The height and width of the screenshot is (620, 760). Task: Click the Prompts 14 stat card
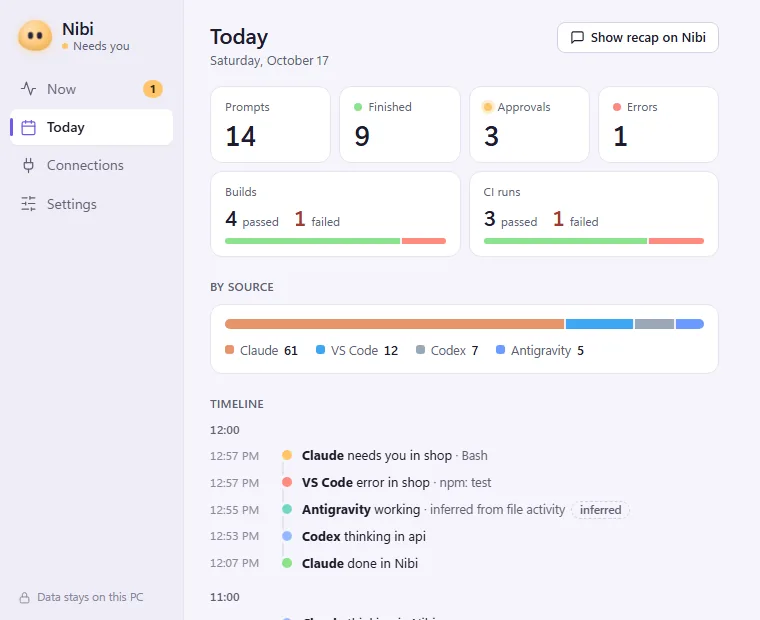(x=270, y=125)
